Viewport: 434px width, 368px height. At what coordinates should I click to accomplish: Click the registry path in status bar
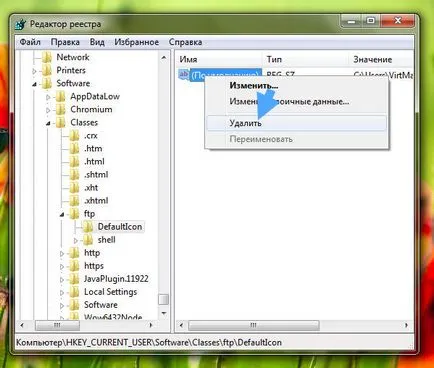pyautogui.click(x=149, y=342)
